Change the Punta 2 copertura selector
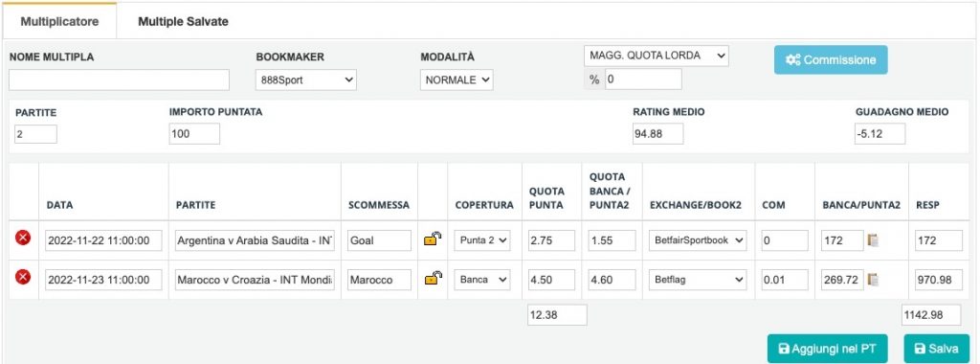Viewport: 980px width, 364px height. point(482,240)
